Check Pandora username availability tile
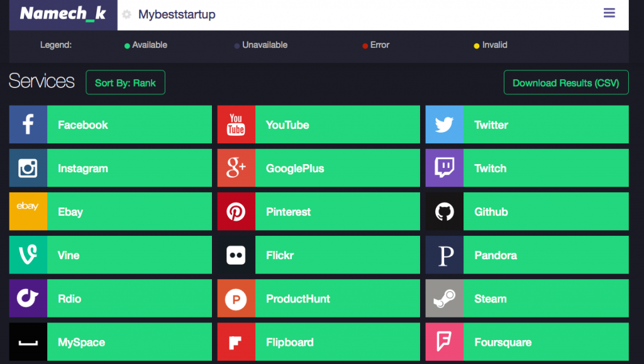The image size is (644, 364). click(527, 255)
